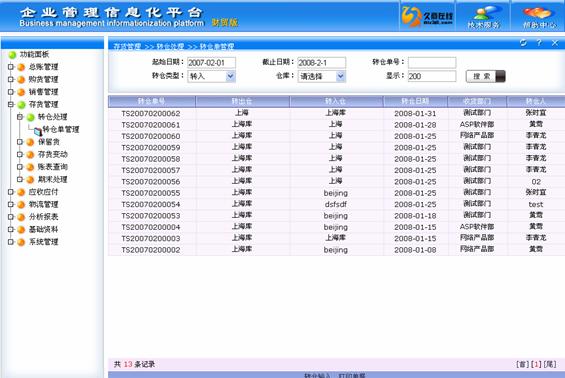
Task: Open the 转仓单管理 tree item
Action: tap(61, 129)
